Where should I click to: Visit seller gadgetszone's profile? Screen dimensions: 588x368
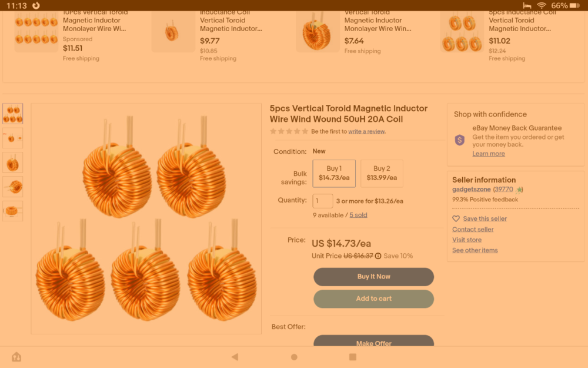[x=471, y=189]
